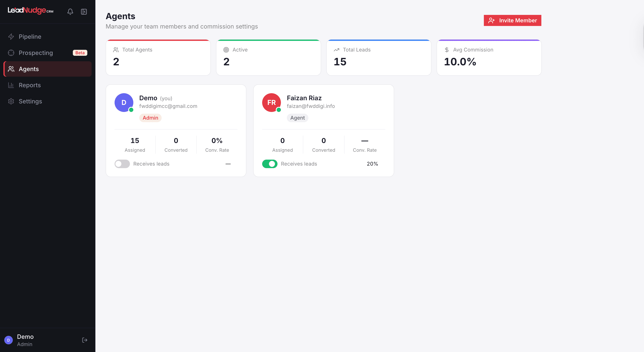Disable Receives leads for Faizan Riaz

[x=270, y=164]
